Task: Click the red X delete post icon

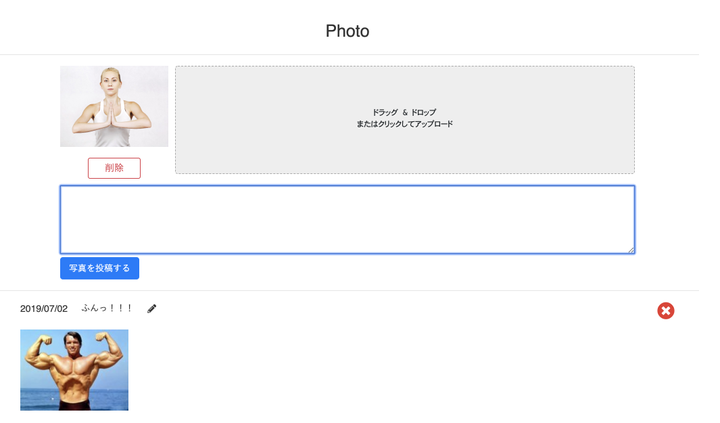Action: [x=665, y=311]
